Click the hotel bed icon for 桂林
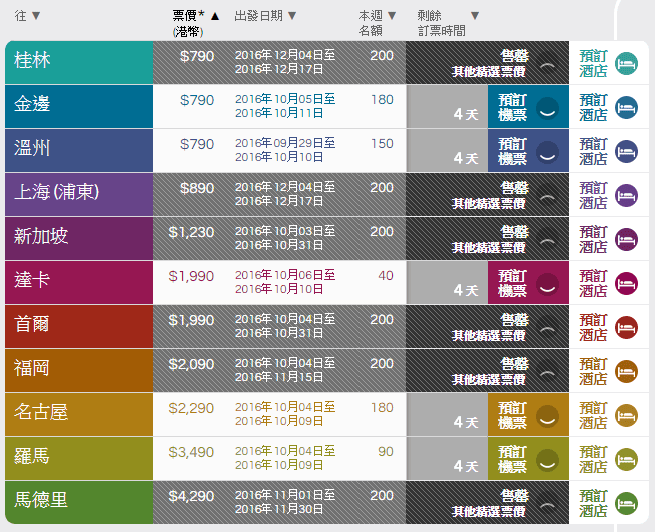655x532 pixels. [625, 63]
